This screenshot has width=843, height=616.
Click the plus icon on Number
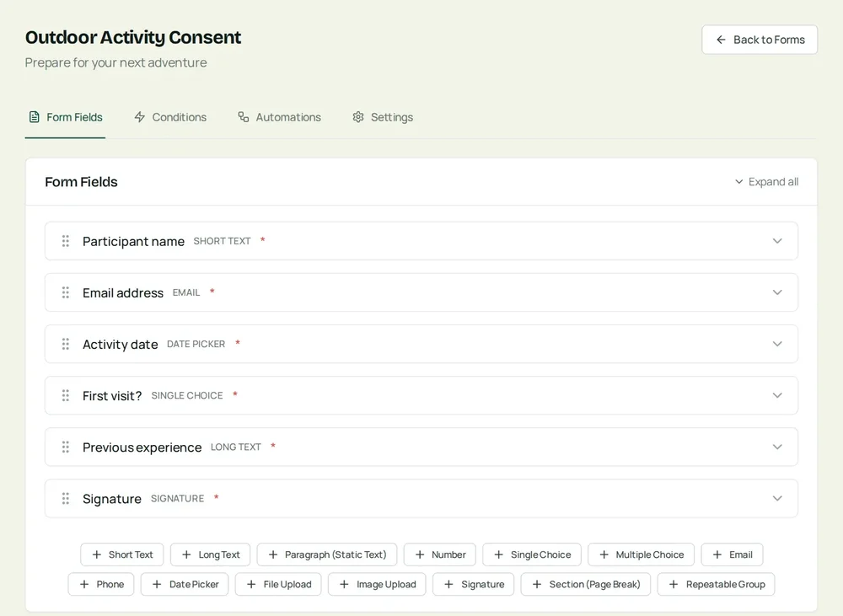coord(420,554)
